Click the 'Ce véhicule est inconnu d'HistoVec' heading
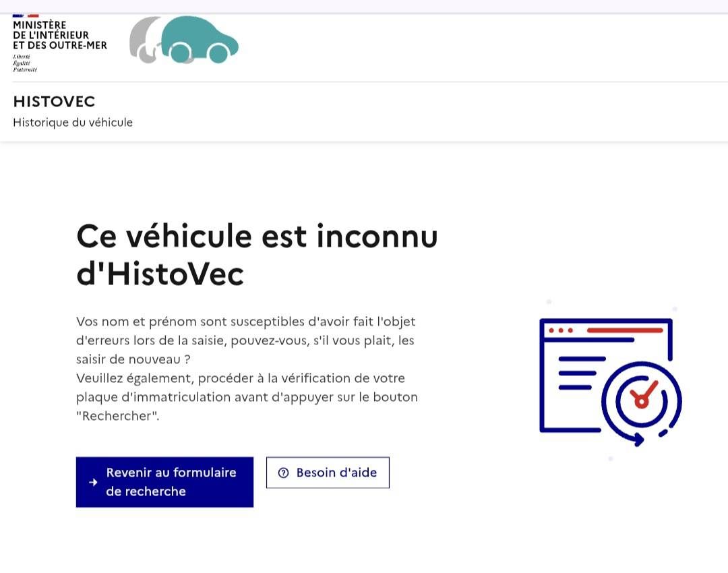The height and width of the screenshot is (573, 728). [257, 254]
